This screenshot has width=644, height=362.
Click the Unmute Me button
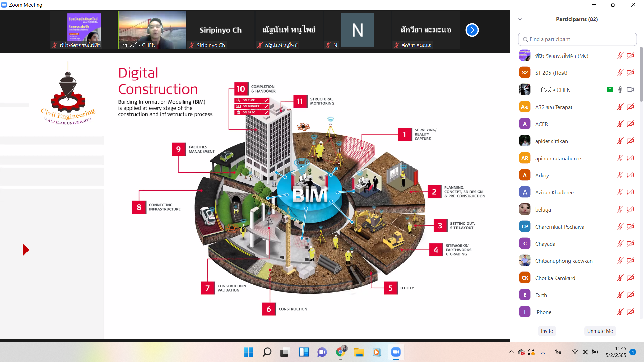(600, 331)
